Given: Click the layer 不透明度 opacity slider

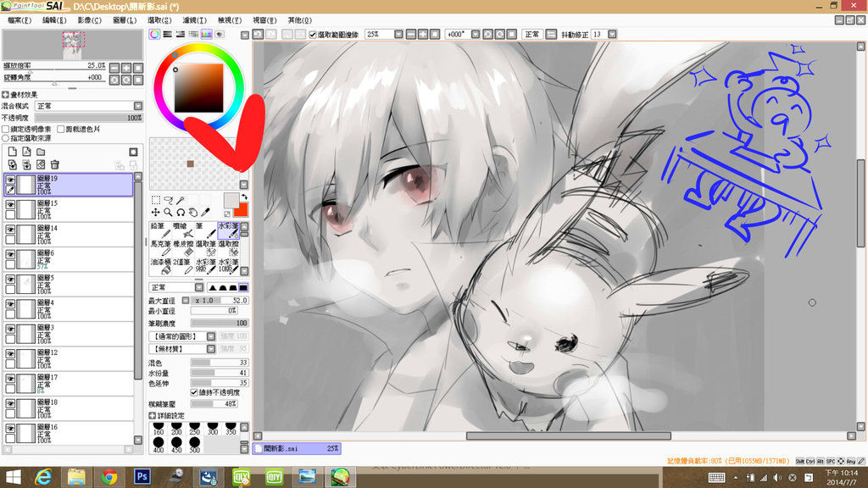Looking at the screenshot, I should [88, 118].
